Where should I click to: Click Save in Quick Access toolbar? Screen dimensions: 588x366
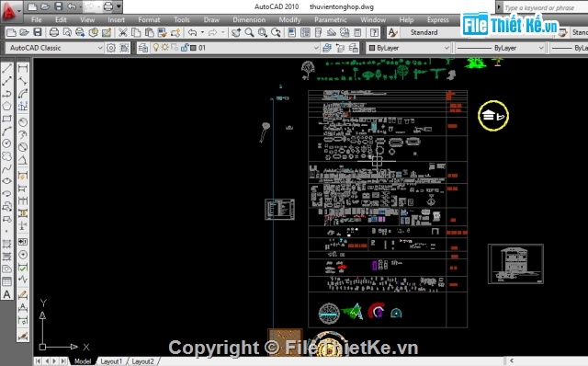[x=58, y=6]
